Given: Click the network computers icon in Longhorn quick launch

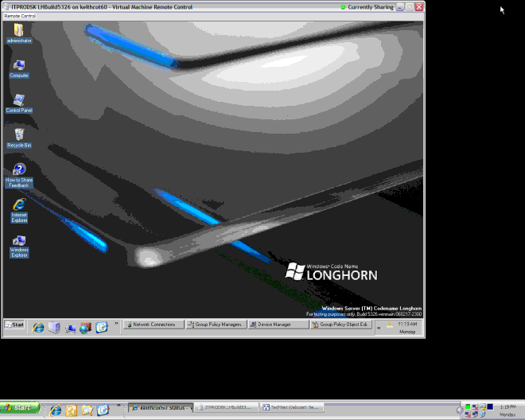Looking at the screenshot, I should coord(70,328).
